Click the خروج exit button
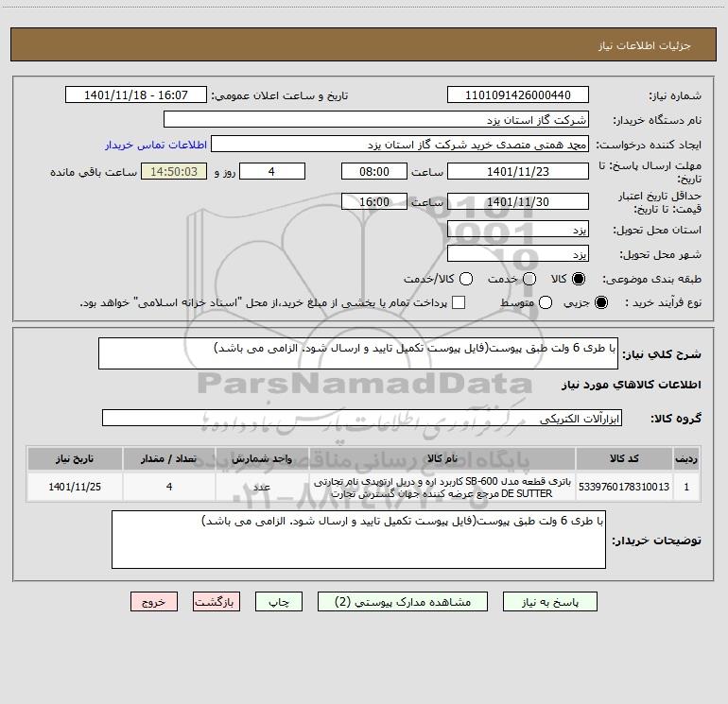 pos(154,602)
